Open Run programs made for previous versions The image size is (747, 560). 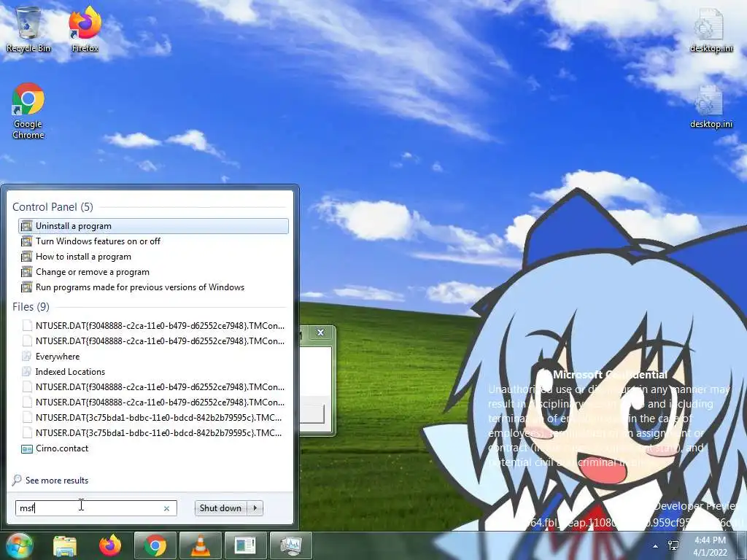[x=153, y=287]
